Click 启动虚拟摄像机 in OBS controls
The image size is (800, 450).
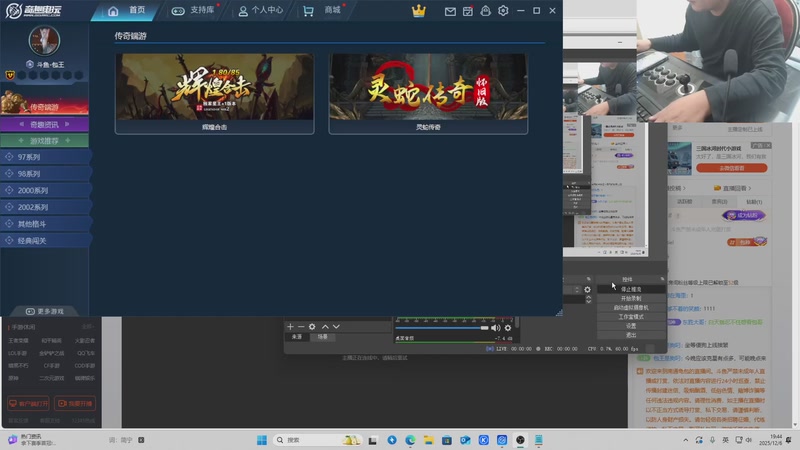tap(631, 308)
